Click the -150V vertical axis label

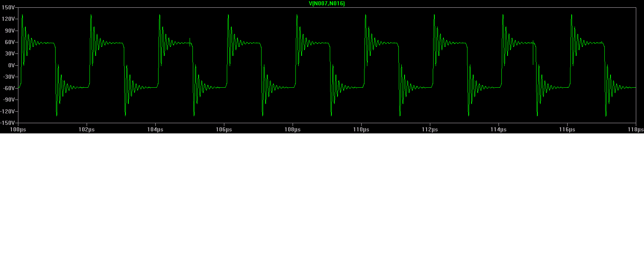point(8,123)
